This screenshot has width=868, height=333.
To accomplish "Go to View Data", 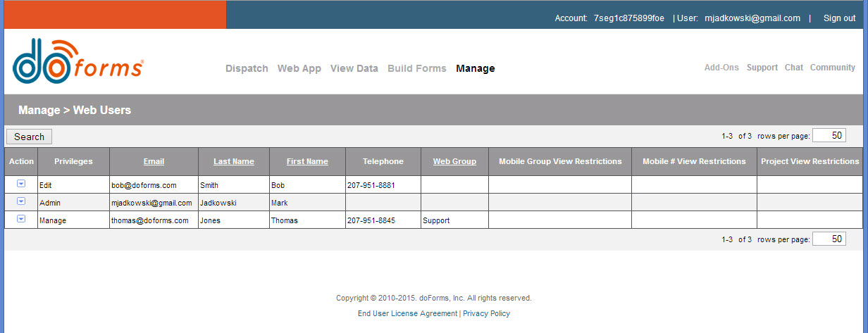I will [x=354, y=68].
